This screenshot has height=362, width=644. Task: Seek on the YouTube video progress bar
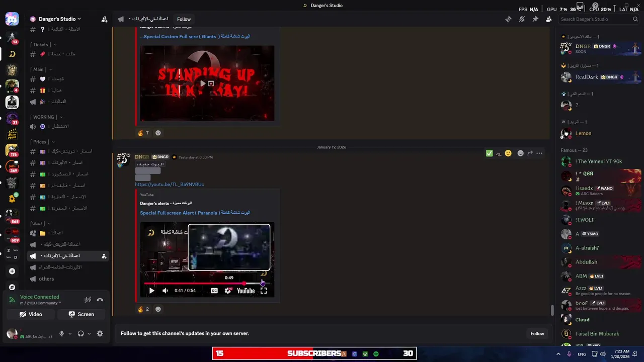[207, 284]
